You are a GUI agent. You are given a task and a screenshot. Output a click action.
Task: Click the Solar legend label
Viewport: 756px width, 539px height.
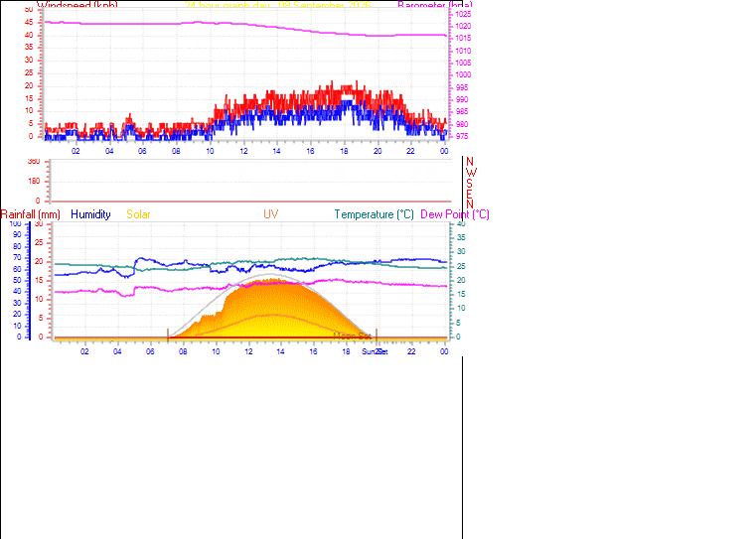[138, 214]
